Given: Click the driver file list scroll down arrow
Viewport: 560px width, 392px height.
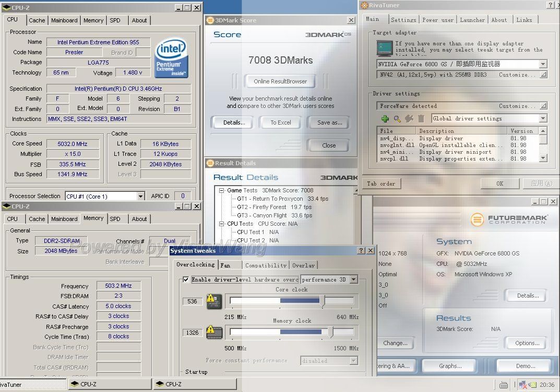Looking at the screenshot, I should tap(543, 157).
